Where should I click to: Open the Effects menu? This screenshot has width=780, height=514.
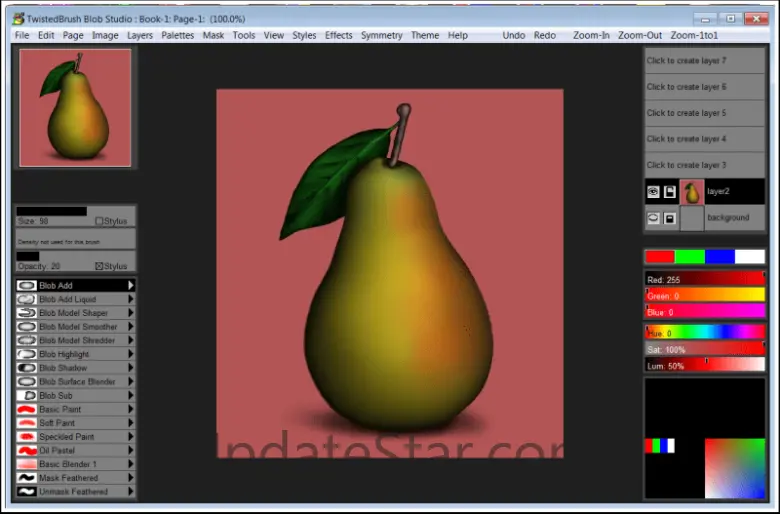[338, 35]
